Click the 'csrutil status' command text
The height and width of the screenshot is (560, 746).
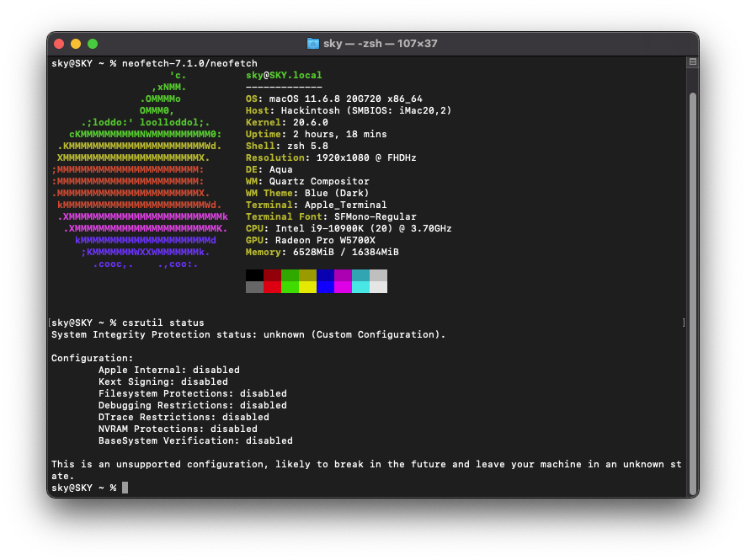(x=163, y=323)
